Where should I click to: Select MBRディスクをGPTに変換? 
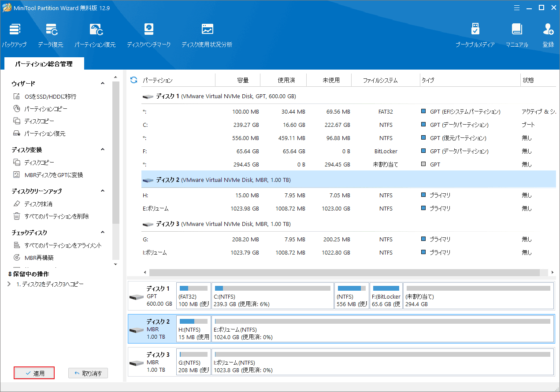pyautogui.click(x=48, y=175)
